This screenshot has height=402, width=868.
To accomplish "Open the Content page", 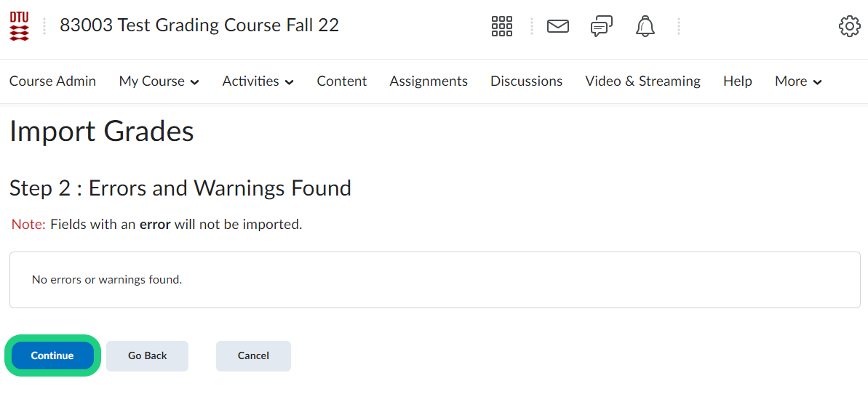I will click(341, 81).
